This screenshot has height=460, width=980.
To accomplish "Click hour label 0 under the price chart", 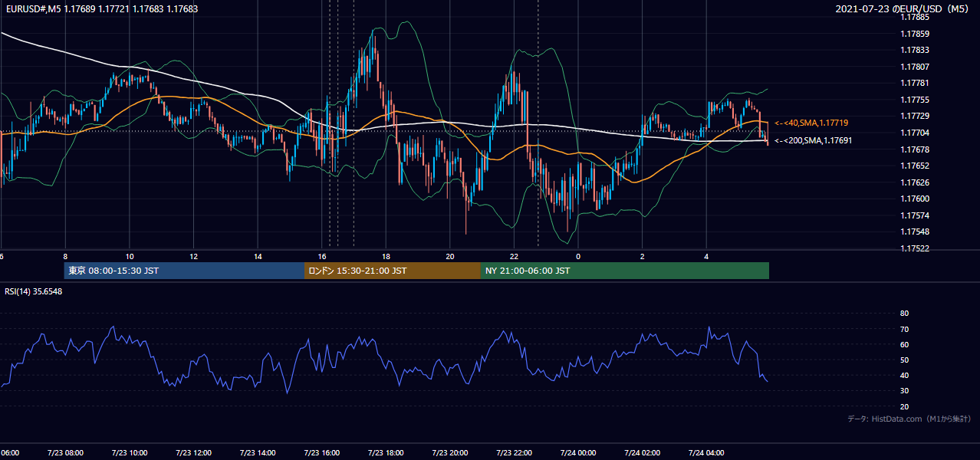I will (578, 256).
